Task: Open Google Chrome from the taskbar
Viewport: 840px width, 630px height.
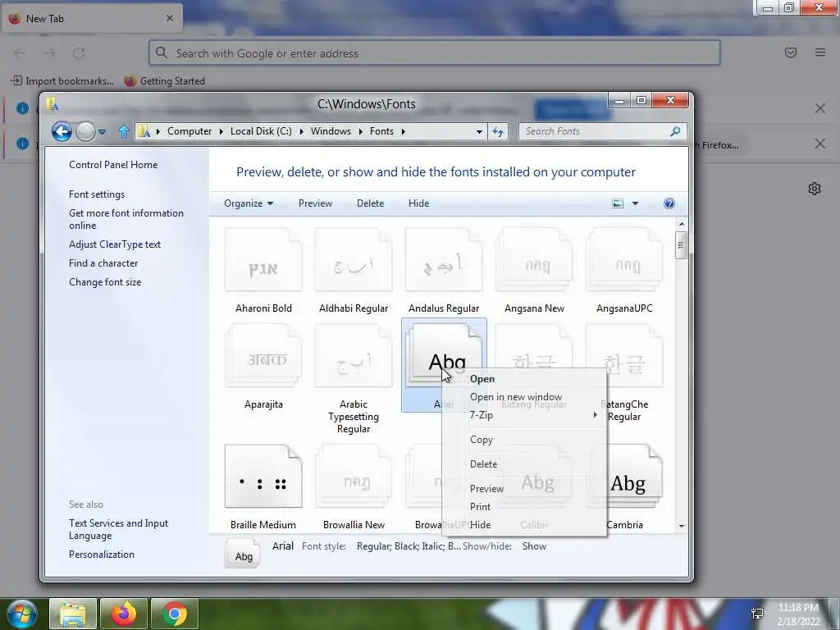Action: click(x=174, y=614)
